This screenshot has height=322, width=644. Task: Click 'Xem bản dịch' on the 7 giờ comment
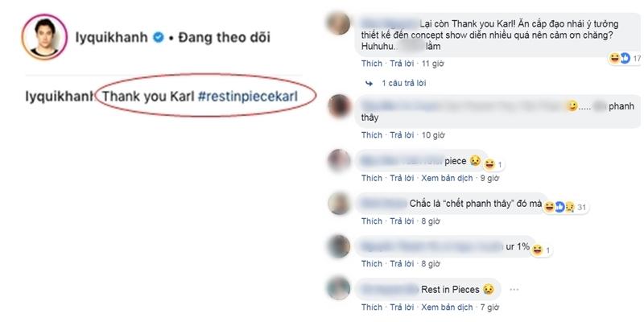pyautogui.click(x=447, y=307)
